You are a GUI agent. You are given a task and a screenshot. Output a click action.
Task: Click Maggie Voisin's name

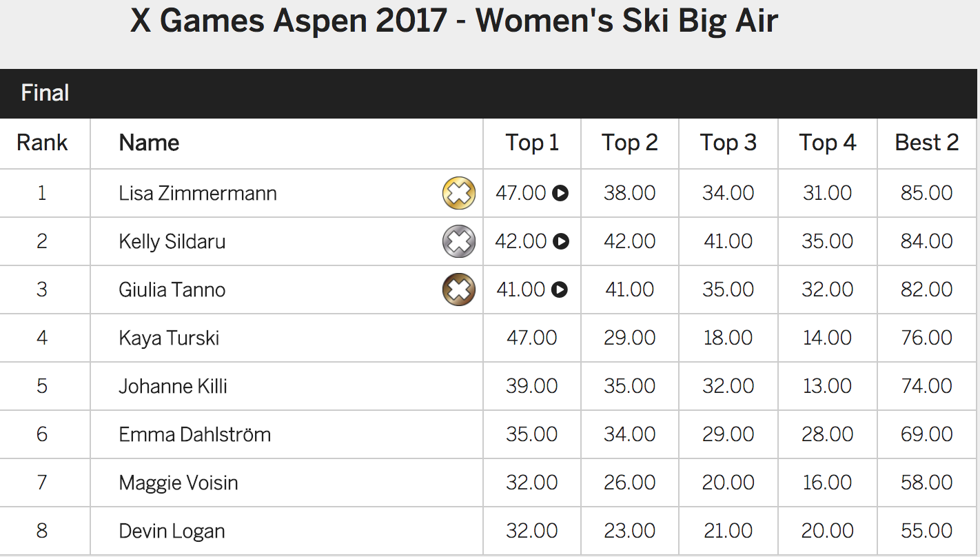click(178, 483)
